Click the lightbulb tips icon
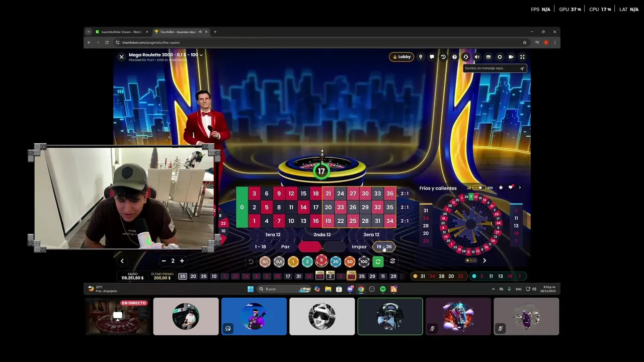 (x=421, y=57)
